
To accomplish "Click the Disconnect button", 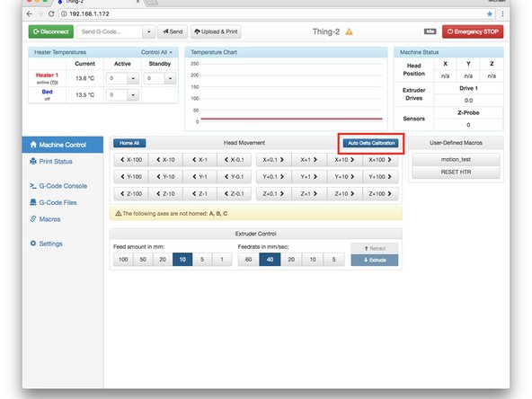I will (x=51, y=31).
